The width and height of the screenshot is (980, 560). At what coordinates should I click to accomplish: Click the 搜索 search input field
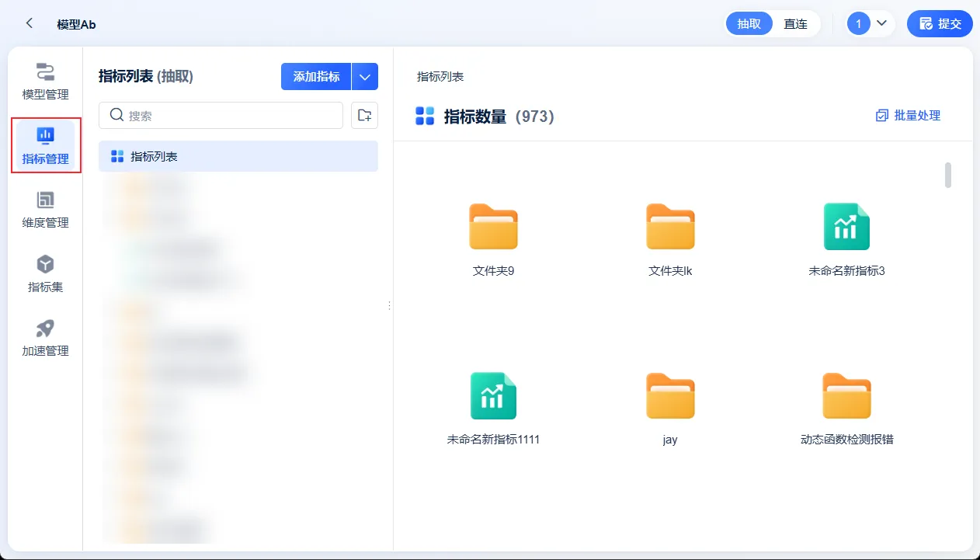click(221, 115)
